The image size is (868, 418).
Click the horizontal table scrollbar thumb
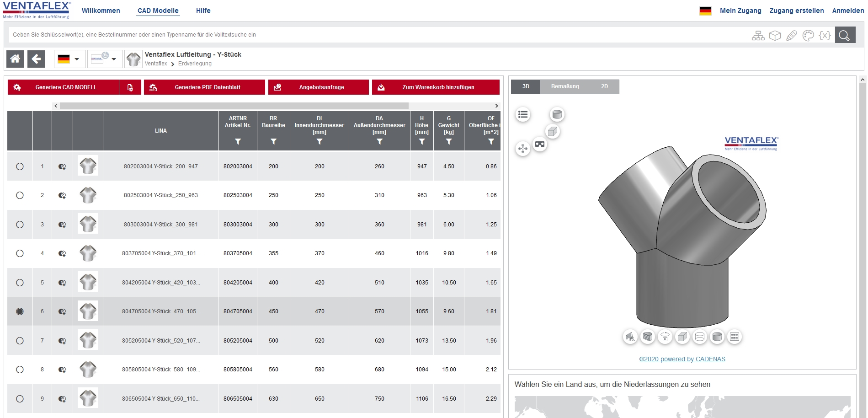[x=234, y=106]
